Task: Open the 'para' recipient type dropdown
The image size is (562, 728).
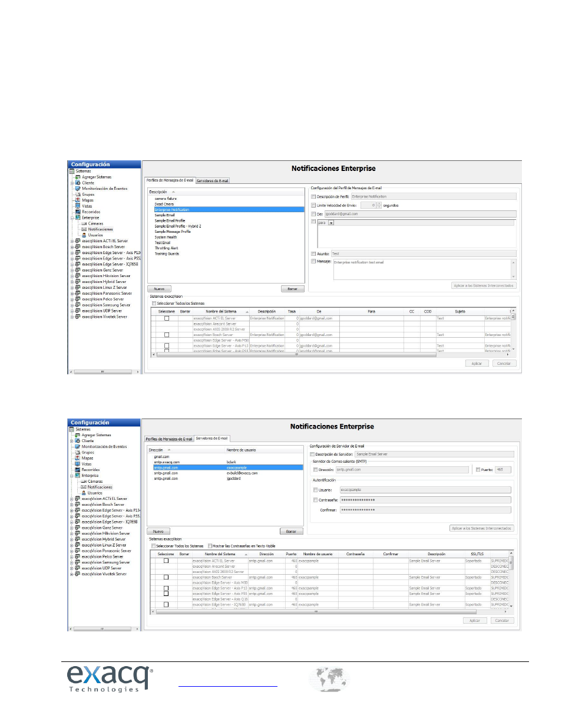Action: pyautogui.click(x=331, y=223)
